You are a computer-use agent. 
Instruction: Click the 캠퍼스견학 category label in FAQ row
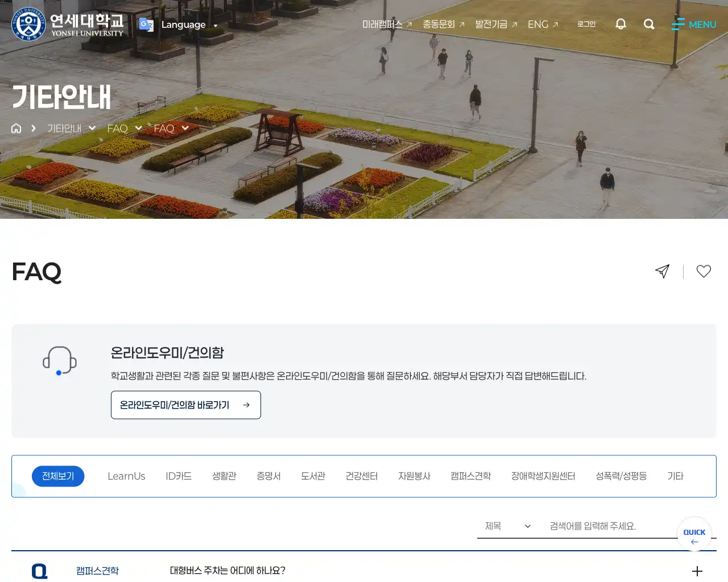(x=97, y=571)
